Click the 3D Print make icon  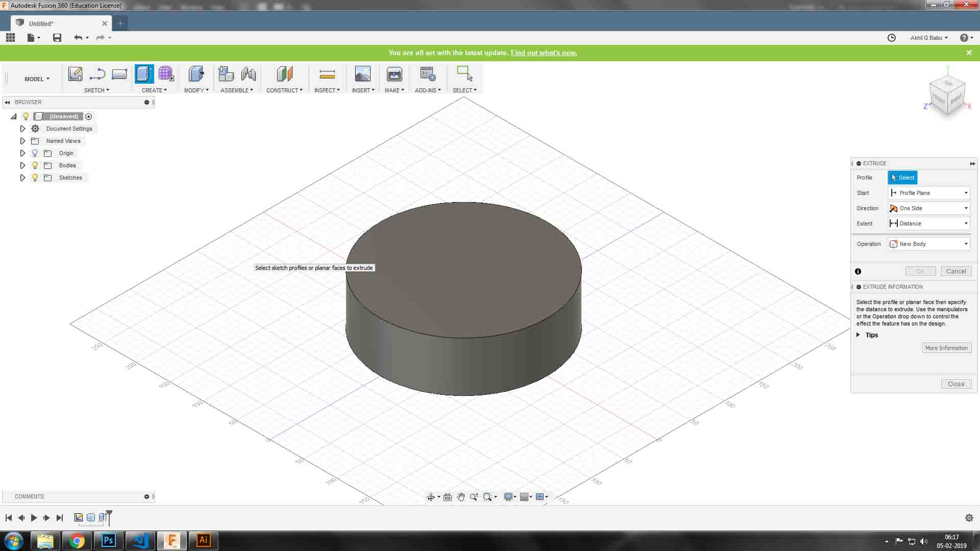point(394,74)
